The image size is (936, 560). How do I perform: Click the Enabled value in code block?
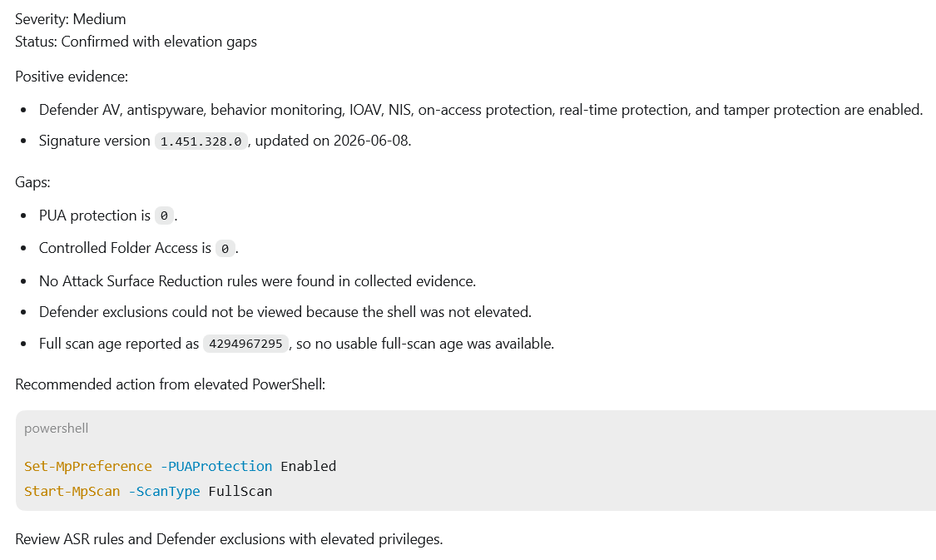pos(309,466)
